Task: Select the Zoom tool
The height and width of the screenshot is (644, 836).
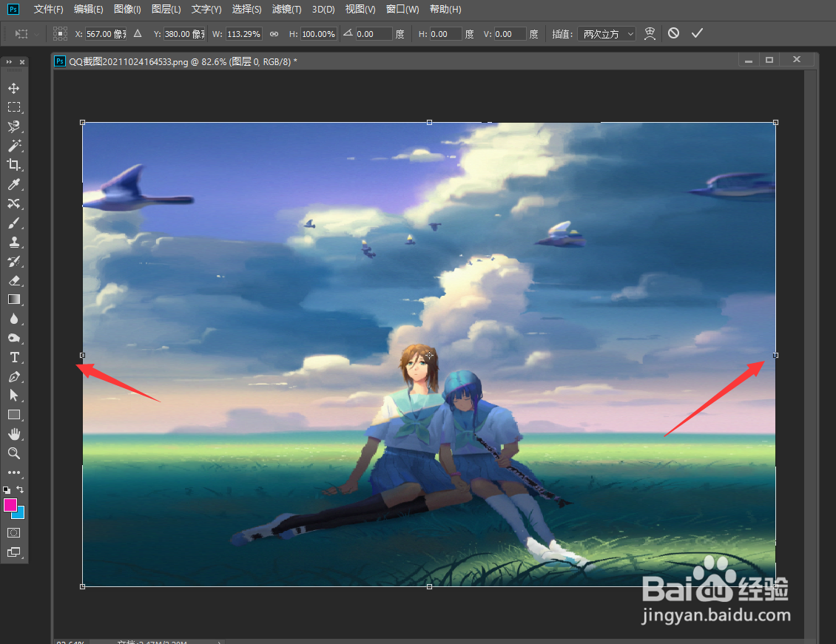Action: click(x=14, y=453)
